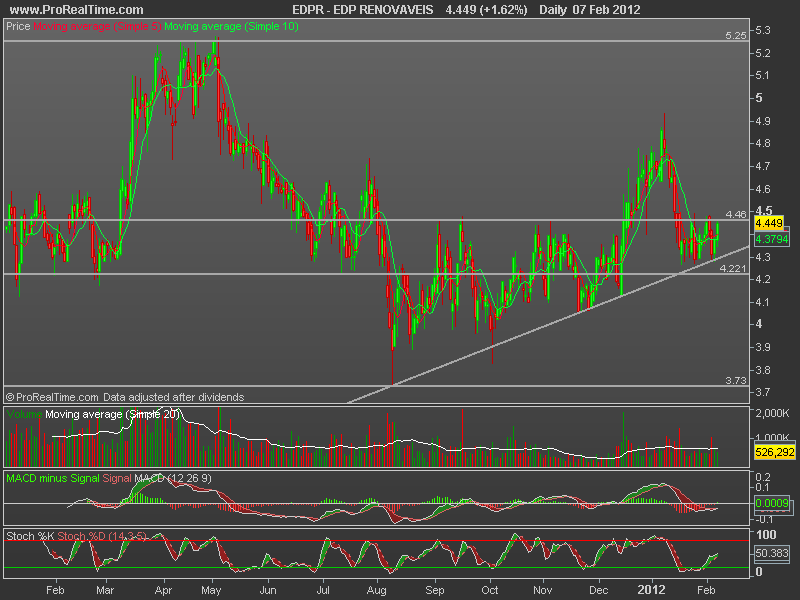Screen dimensions: 800x600
Task: Click the Apr month on the time axis
Action: (163, 590)
